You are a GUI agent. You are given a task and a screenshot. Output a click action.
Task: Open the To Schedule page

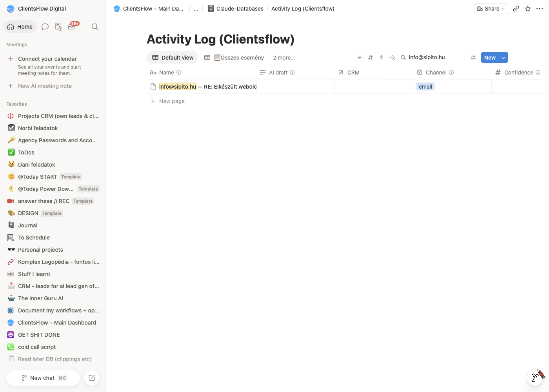click(53, 238)
